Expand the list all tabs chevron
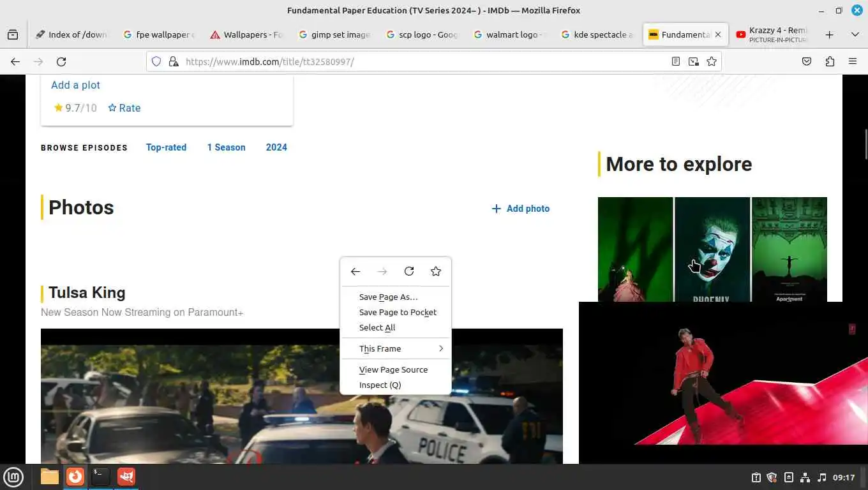 click(x=855, y=34)
